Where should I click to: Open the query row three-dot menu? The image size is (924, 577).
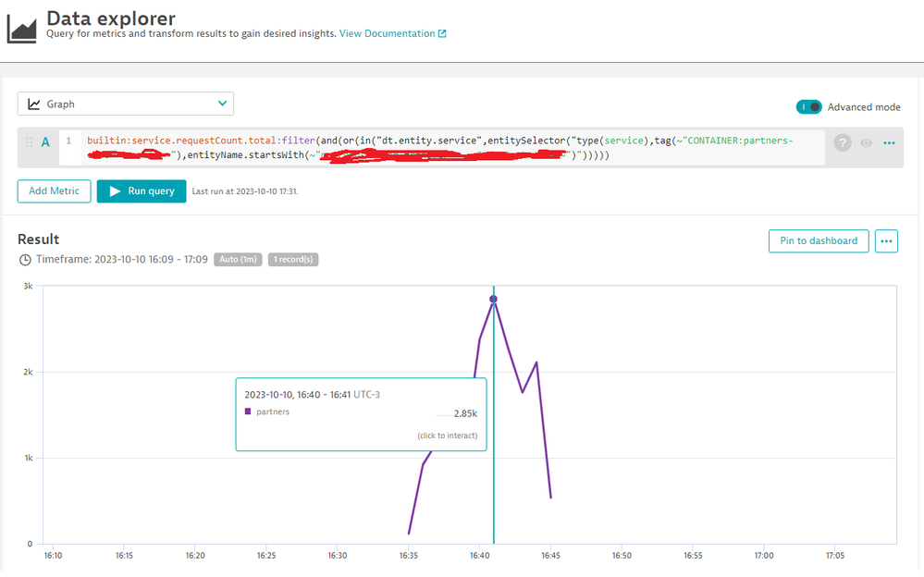(890, 143)
